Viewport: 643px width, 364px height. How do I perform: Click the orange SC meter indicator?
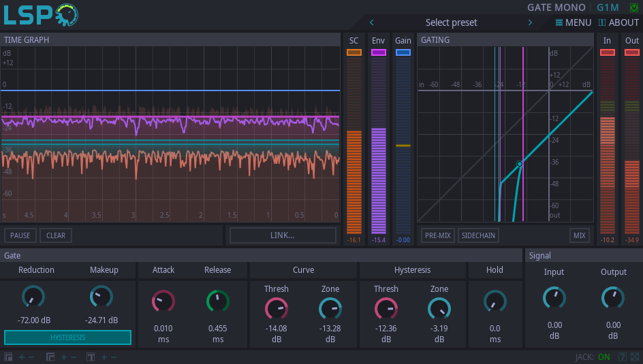point(354,52)
